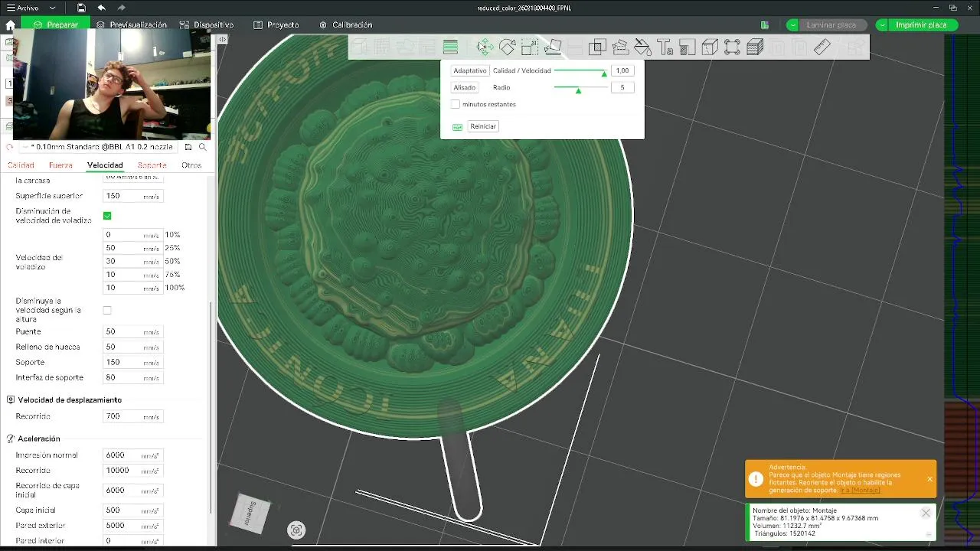
Task: Open the Soporte settings tab
Action: [152, 165]
